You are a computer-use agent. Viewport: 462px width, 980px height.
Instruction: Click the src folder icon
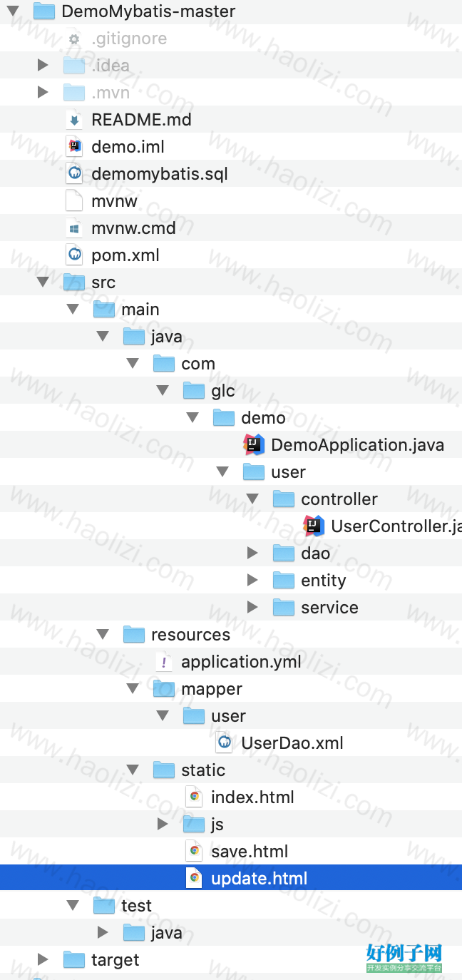point(74,282)
